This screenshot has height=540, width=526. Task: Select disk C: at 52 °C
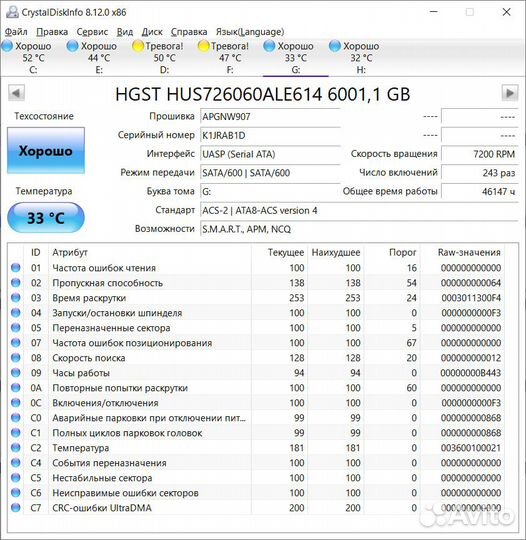point(33,58)
